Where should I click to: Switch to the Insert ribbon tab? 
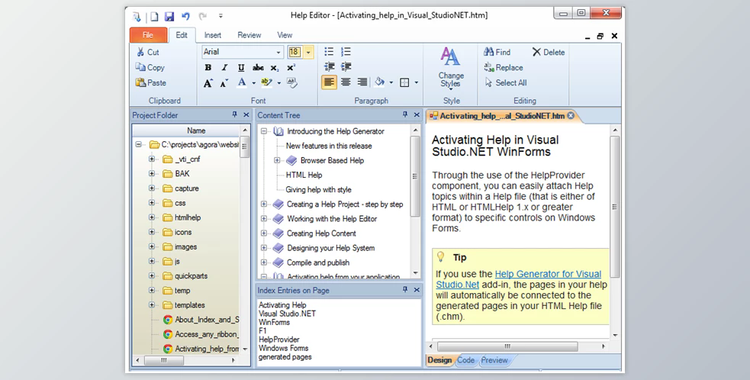(x=212, y=35)
